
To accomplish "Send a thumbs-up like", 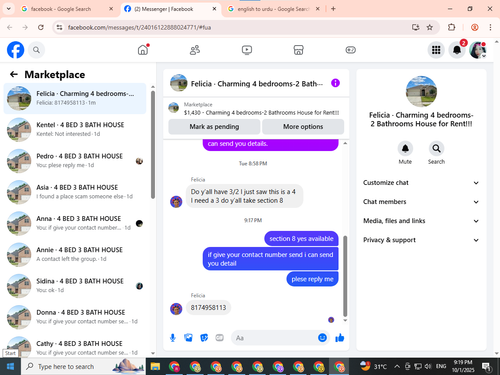I will coord(340,338).
